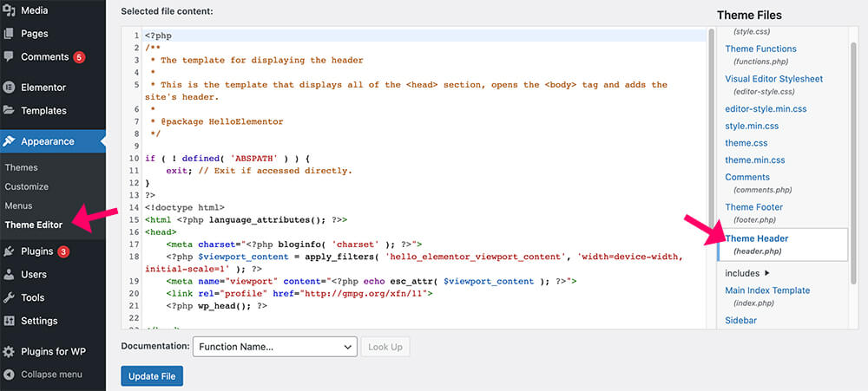This screenshot has width=868, height=391.
Task: Open Visual Editor Stylesheet file
Action: [x=774, y=79]
